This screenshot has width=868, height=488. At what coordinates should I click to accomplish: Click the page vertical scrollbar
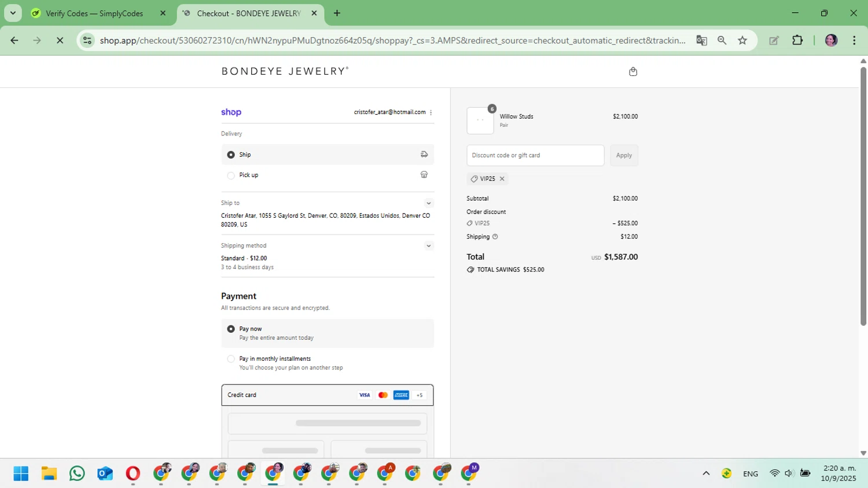pyautogui.click(x=863, y=197)
